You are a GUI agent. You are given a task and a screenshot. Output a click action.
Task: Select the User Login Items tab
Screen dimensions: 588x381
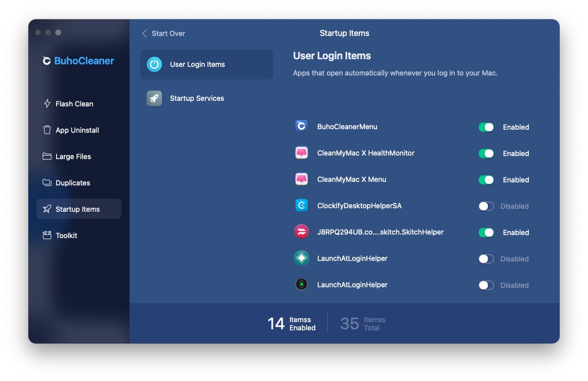click(x=206, y=64)
